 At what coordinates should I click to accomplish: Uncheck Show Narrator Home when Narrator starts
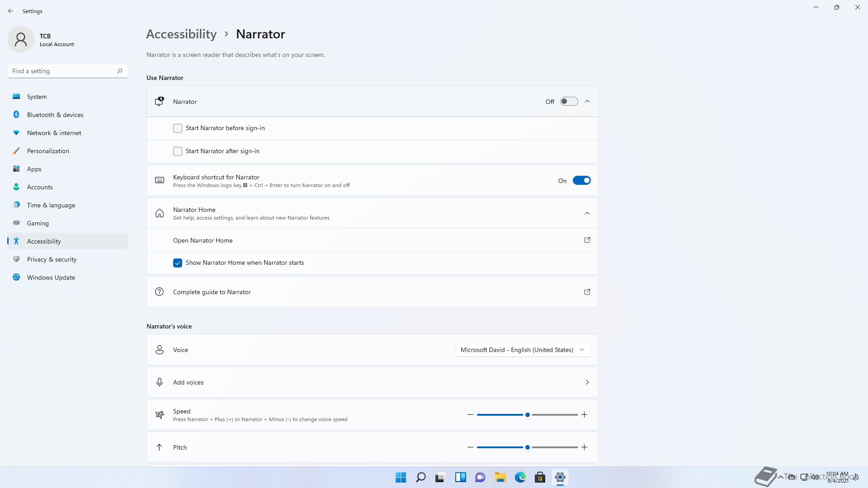pos(178,263)
